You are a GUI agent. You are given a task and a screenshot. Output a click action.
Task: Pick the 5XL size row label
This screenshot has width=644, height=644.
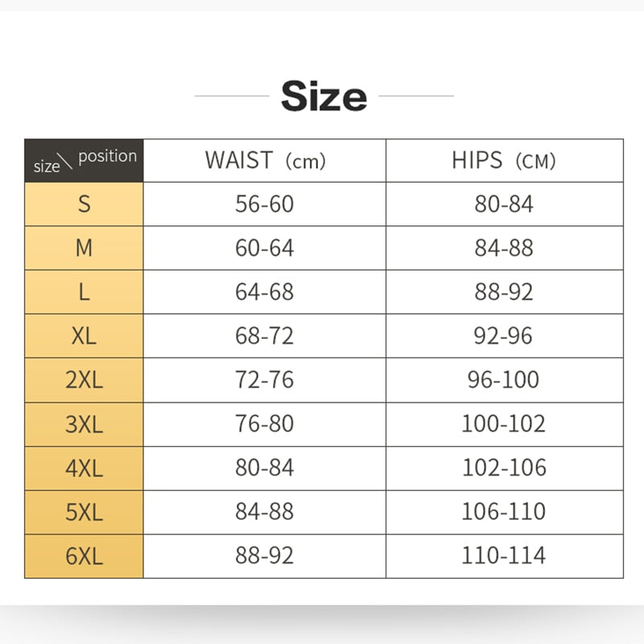84,511
